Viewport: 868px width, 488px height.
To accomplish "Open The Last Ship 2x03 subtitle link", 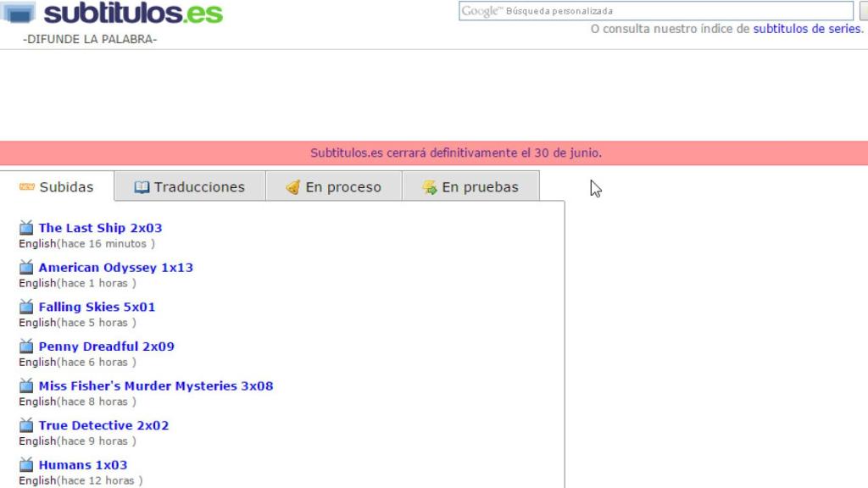I will point(100,228).
